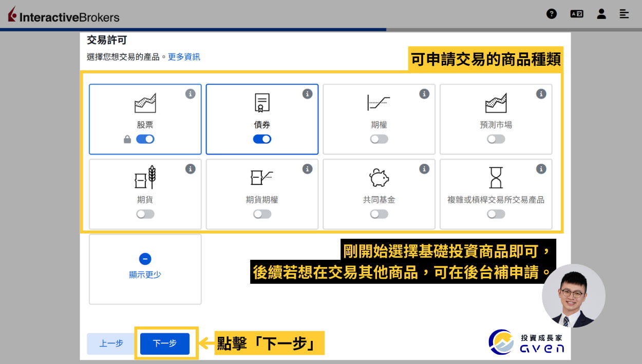The image size is (642, 364).
Task: Click the Interactive Brokers logo
Action: [64, 15]
